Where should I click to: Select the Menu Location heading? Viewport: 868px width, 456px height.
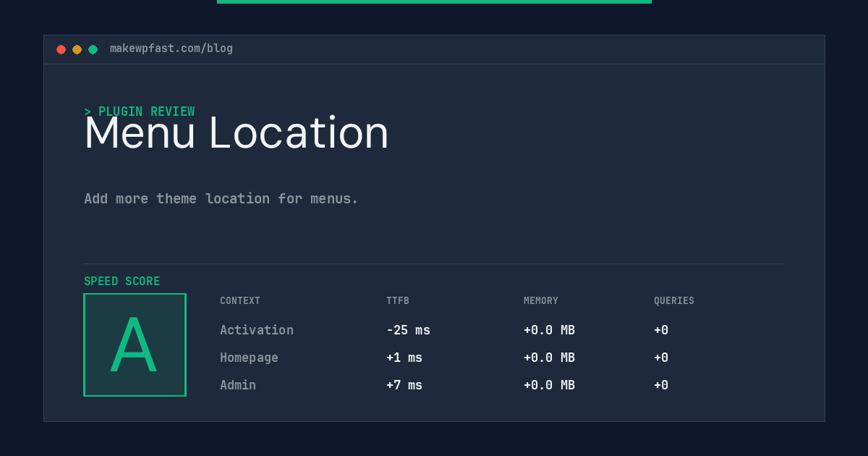(x=237, y=133)
